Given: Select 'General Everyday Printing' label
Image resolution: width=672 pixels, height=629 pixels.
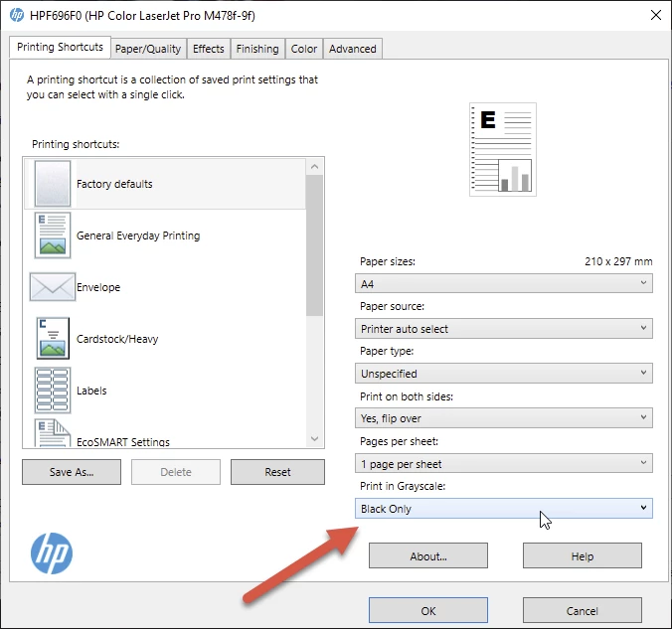Looking at the screenshot, I should coord(138,236).
